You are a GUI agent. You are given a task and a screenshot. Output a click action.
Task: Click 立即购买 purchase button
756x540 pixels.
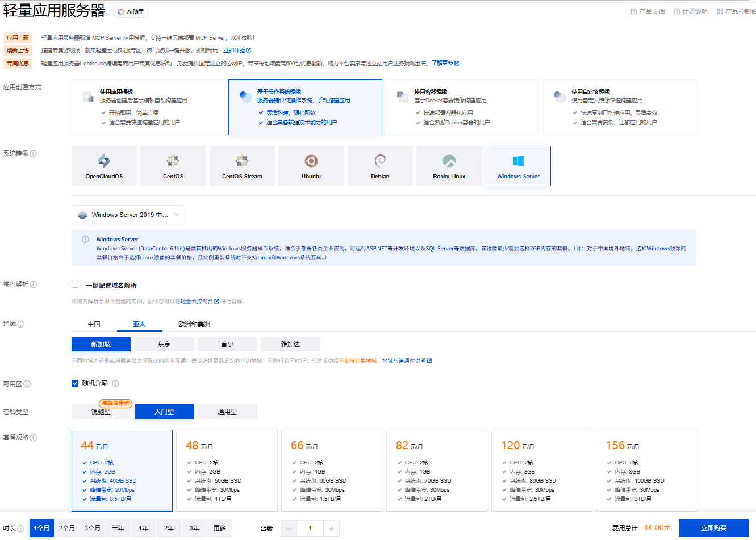pos(714,528)
